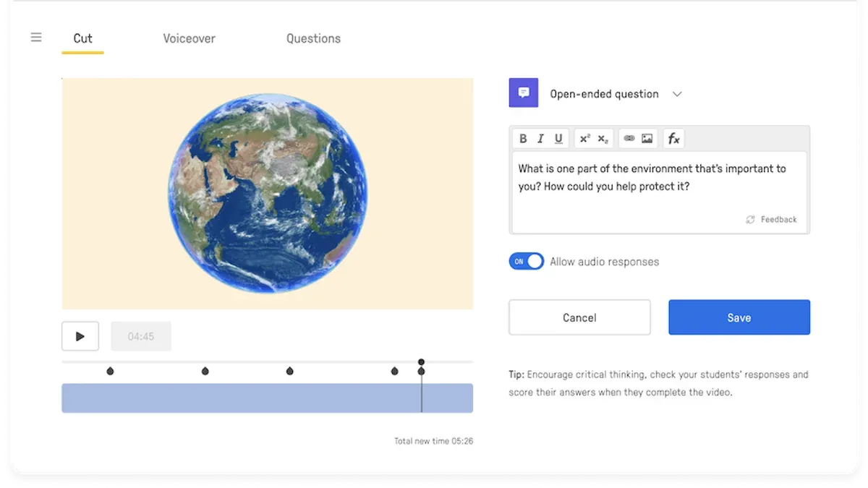The width and height of the screenshot is (868, 488).
Task: Save the open-ended question
Action: [739, 317]
